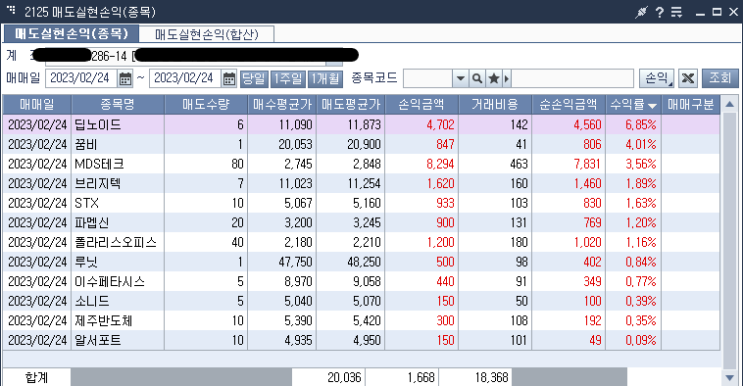Screen dimensions: 743x386
Task: Click the start date field 2023/02/24
Action: pyautogui.click(x=82, y=79)
